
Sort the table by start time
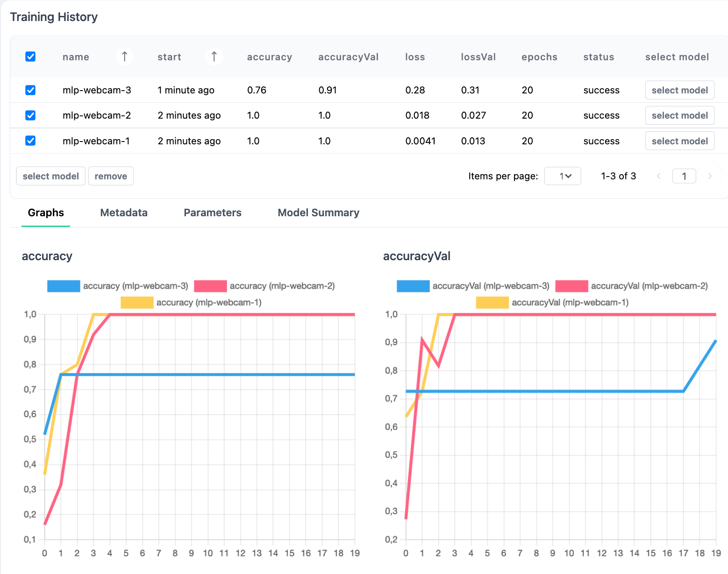(x=214, y=56)
